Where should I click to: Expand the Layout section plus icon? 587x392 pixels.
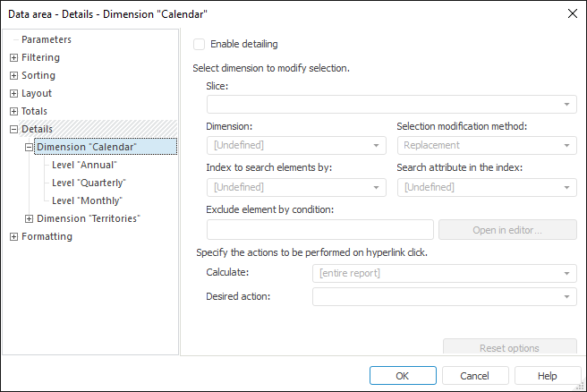pyautogui.click(x=13, y=94)
